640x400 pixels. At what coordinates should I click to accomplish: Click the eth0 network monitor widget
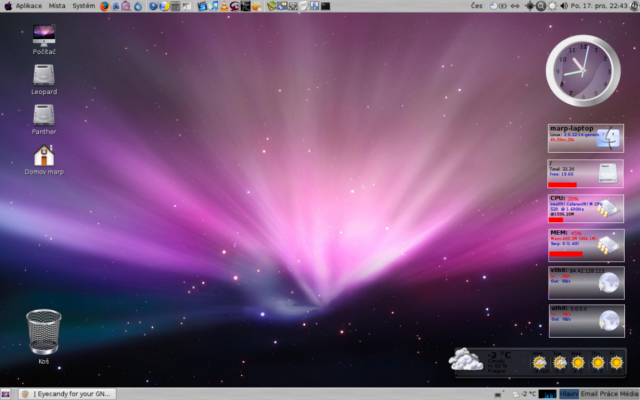coord(587,283)
